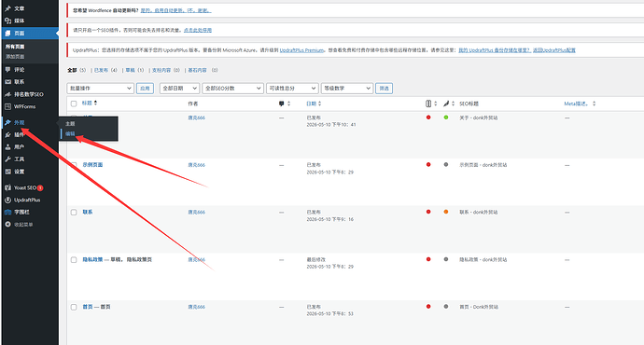Open the 用户 users icon
The image size is (644, 345).
coord(7,147)
